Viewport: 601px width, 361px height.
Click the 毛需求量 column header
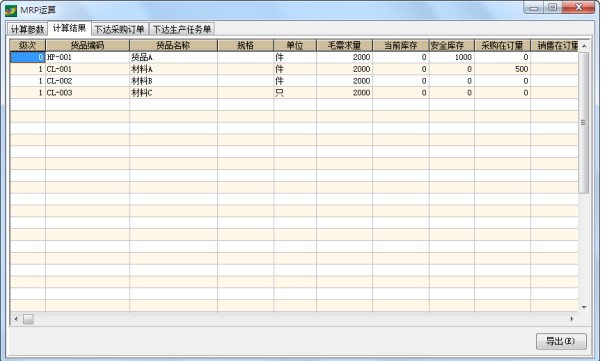click(x=344, y=45)
